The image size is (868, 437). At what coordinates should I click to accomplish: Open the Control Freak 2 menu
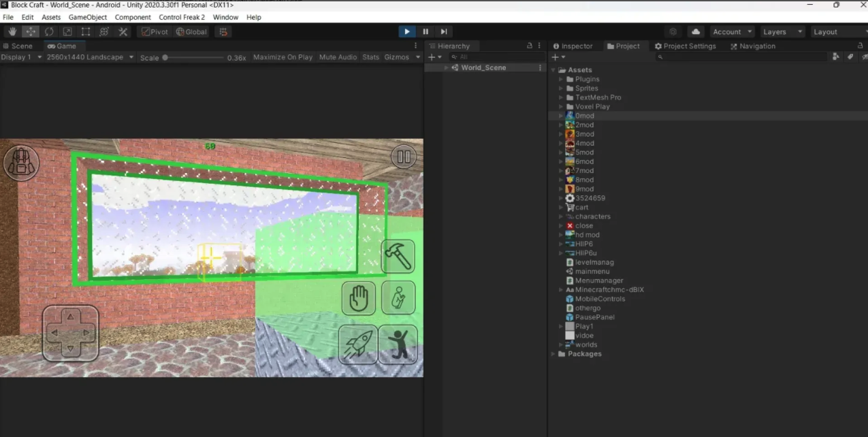[182, 17]
